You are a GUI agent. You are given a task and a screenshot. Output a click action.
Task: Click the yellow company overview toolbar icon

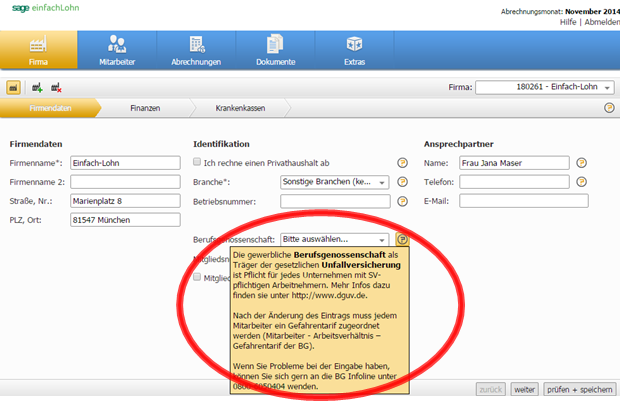tap(13, 87)
